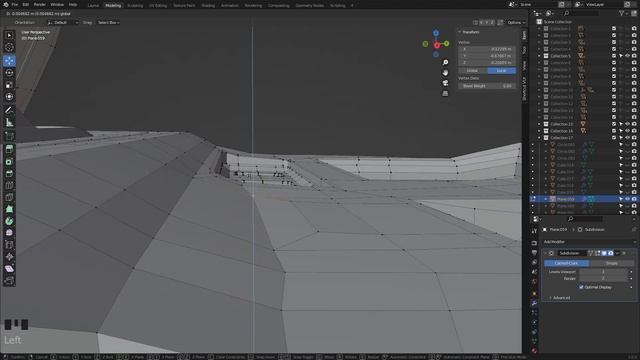This screenshot has width=640, height=360.
Task: Select the Move tool in the toolbar
Action: click(x=9, y=61)
